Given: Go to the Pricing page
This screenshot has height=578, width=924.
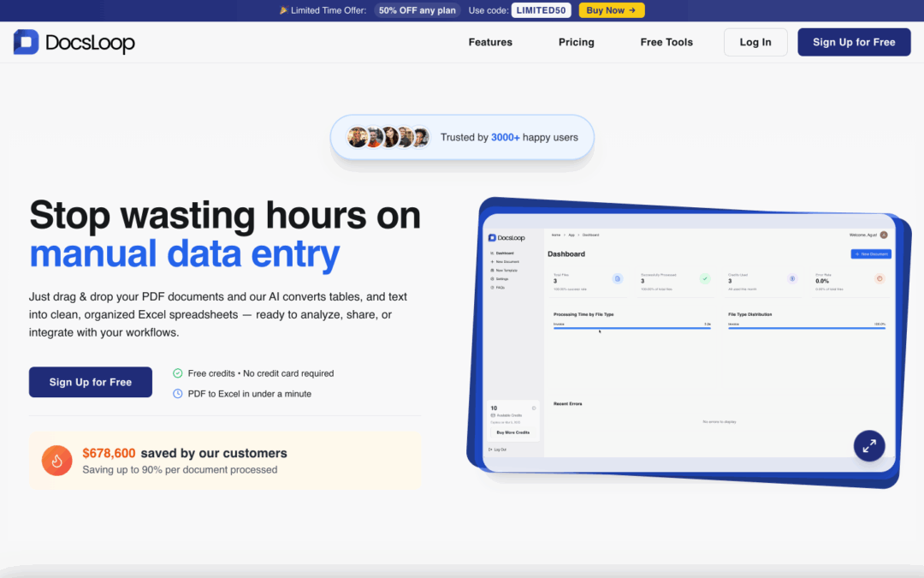Looking at the screenshot, I should click(x=576, y=42).
